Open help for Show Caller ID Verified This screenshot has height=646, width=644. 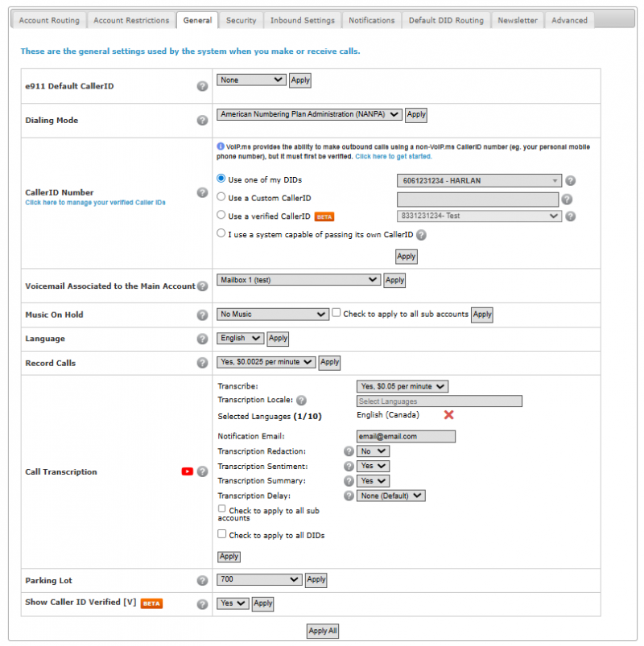(x=202, y=604)
